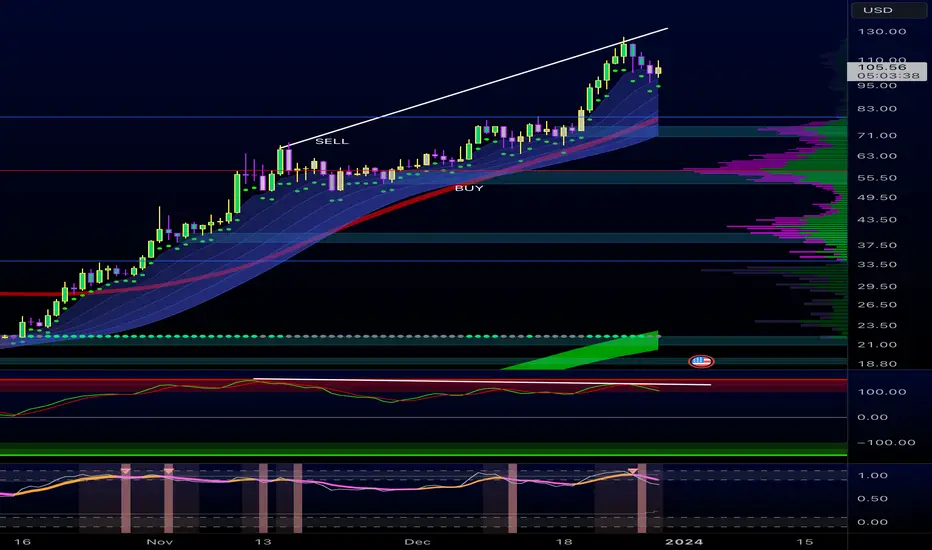This screenshot has width=932, height=550.
Task: Click the 130.00 price scale label
Action: (x=881, y=32)
